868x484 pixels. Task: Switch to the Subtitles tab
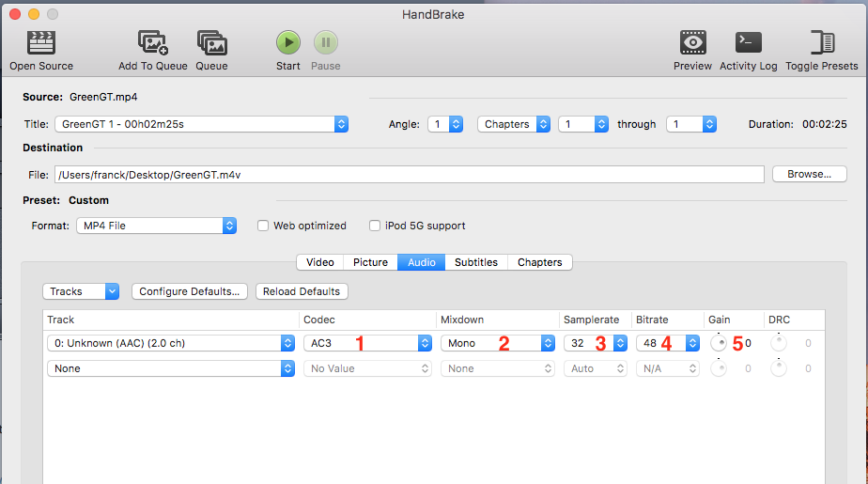(476, 262)
